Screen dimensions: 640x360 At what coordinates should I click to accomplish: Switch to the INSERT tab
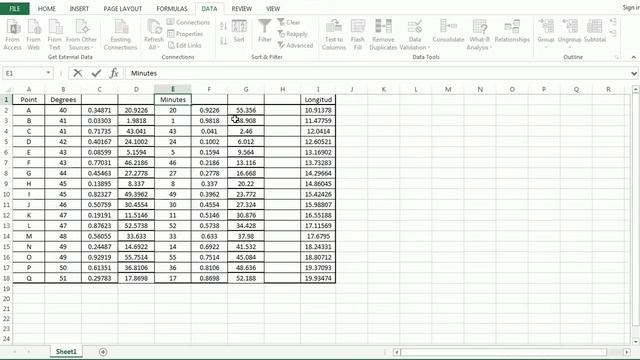79,9
